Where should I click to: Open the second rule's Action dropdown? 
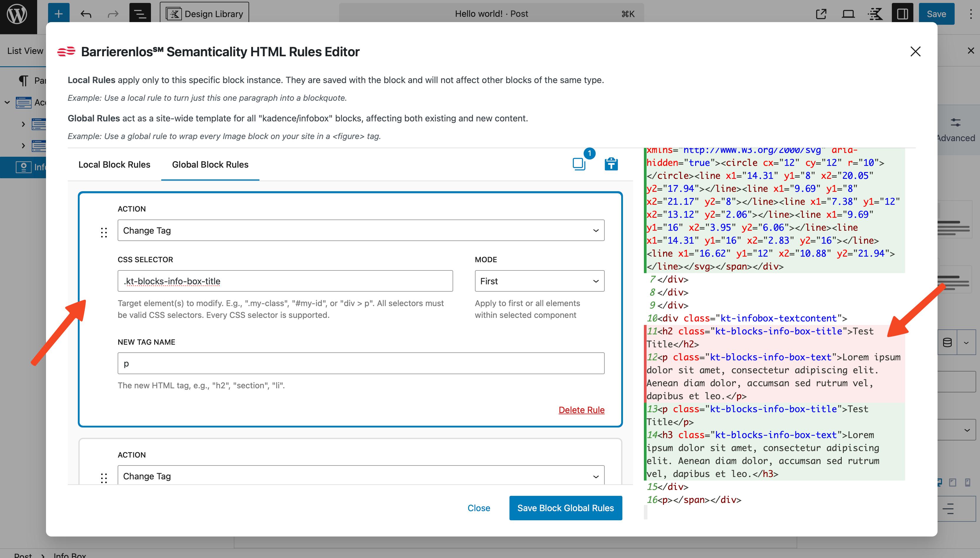click(x=361, y=476)
